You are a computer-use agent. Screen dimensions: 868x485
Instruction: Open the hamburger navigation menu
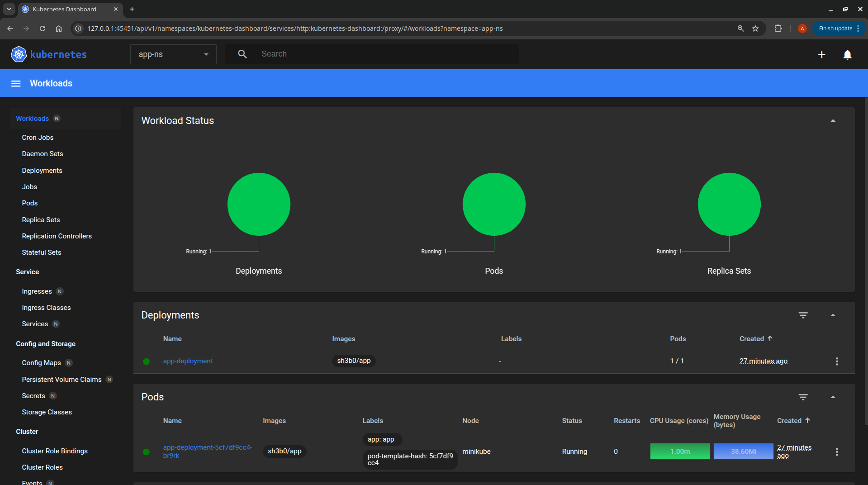point(16,84)
